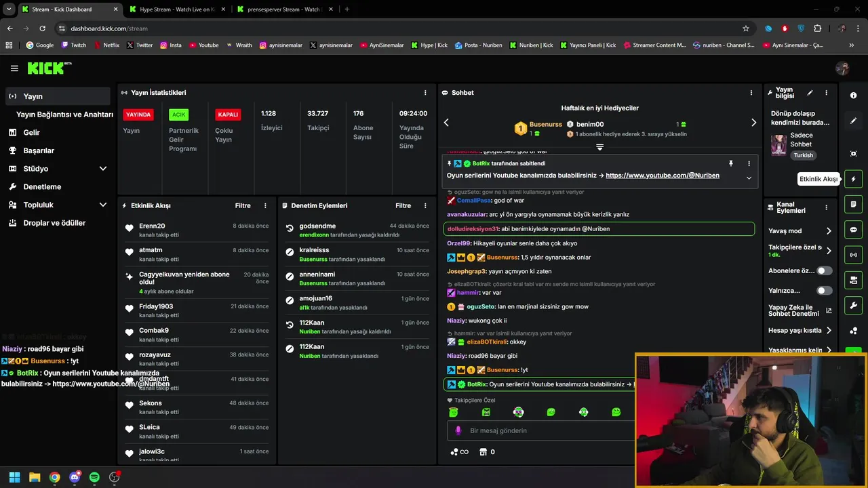Screen dimensions: 868x488
Task: Select Yayın in the left sidebar
Action: 58,96
